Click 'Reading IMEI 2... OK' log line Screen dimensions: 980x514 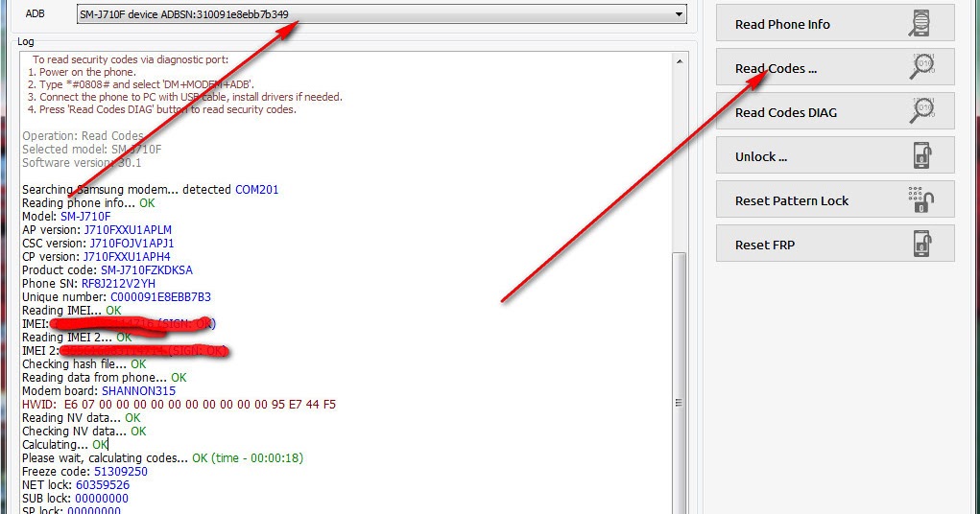tap(77, 338)
